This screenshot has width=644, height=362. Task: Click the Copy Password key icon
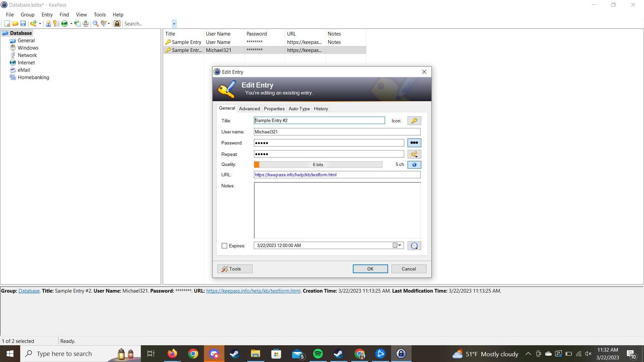coord(56,23)
